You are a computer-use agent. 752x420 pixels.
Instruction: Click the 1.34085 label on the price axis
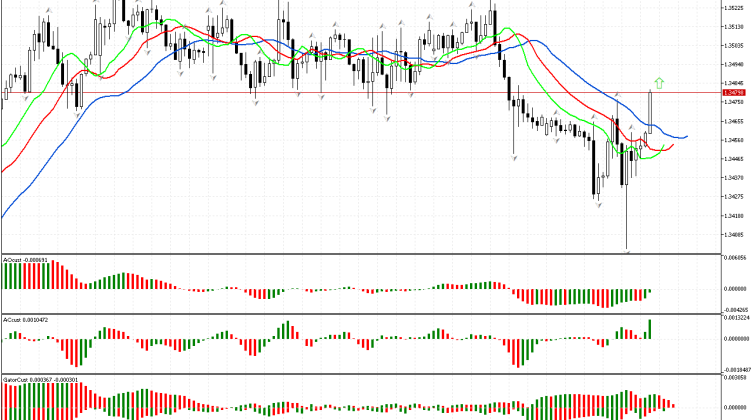(x=735, y=234)
